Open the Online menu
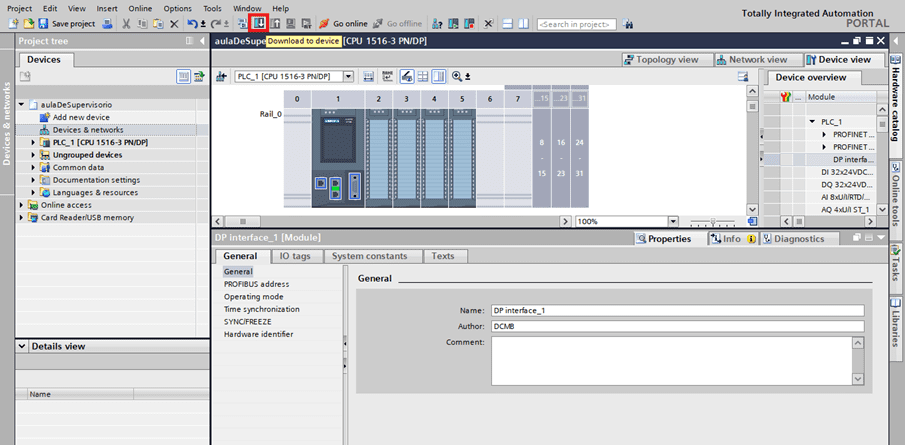Image resolution: width=905 pixels, height=445 pixels. click(x=140, y=9)
